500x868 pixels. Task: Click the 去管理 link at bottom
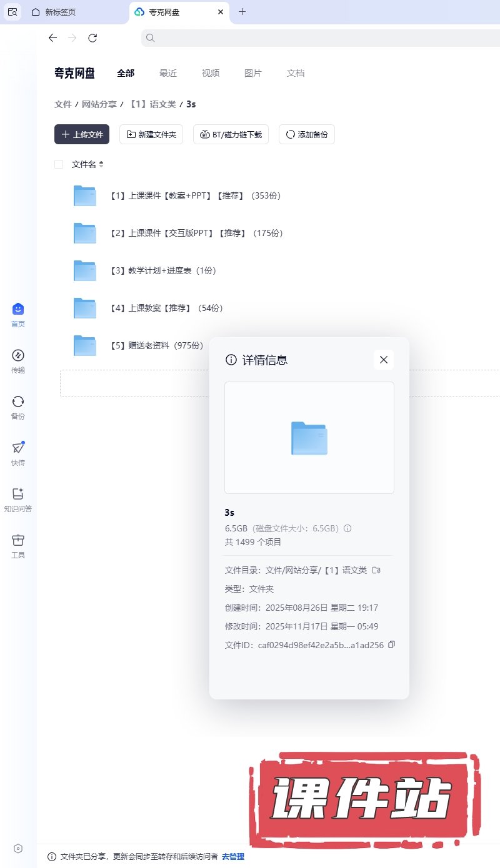233,856
